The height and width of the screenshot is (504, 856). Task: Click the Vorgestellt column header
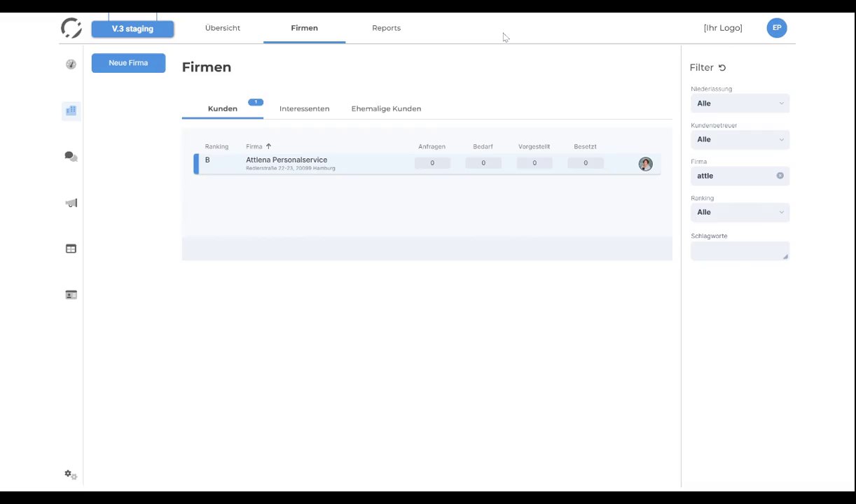534,147
